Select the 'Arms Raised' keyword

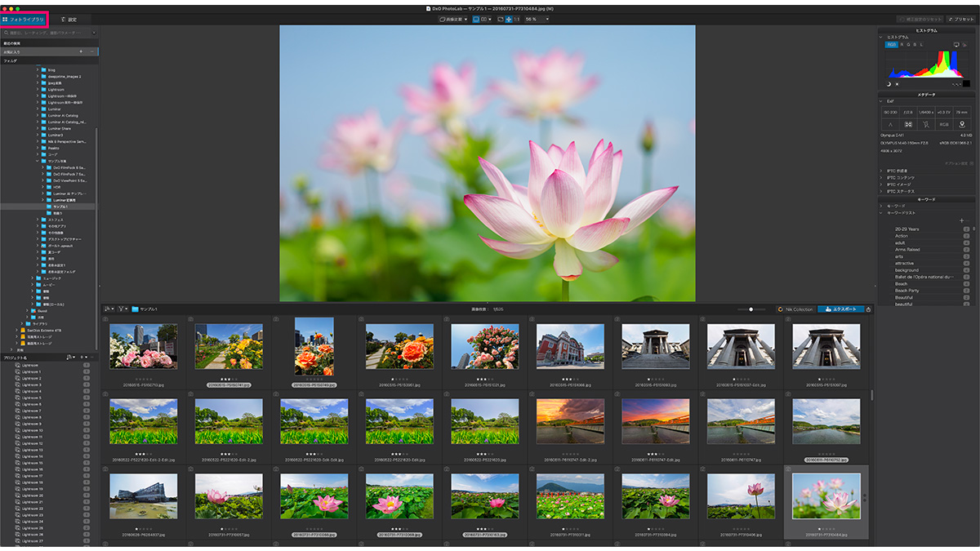[x=907, y=250]
